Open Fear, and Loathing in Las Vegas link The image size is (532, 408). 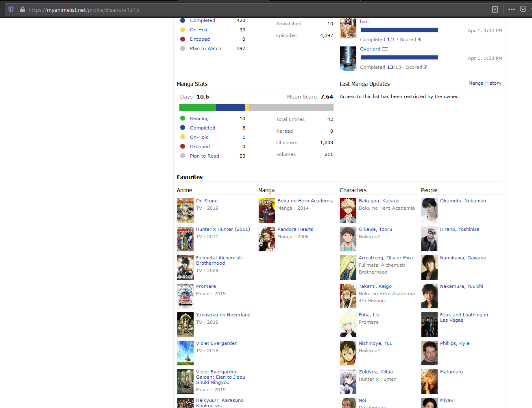tap(464, 317)
